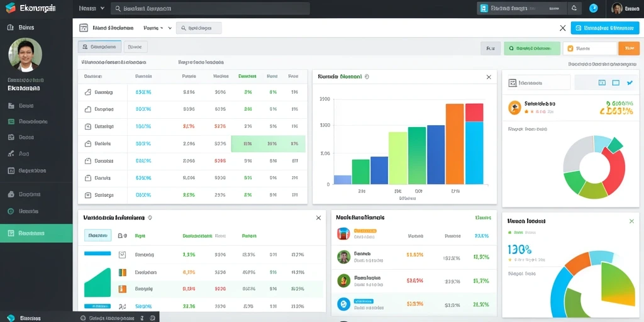Viewport: 644px width, 322px height.
Task: Click the orange row icon in bottom-left table
Action: point(122,289)
